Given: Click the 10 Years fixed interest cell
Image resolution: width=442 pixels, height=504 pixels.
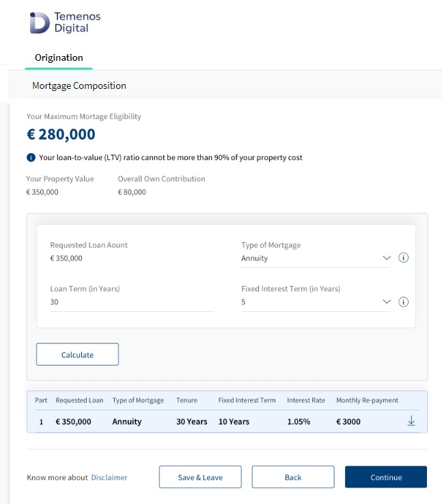Looking at the screenshot, I should click(x=234, y=421).
